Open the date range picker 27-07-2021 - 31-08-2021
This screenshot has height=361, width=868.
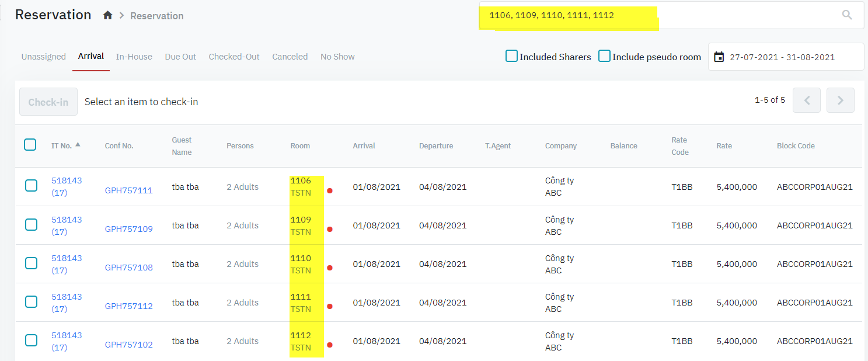tap(782, 57)
